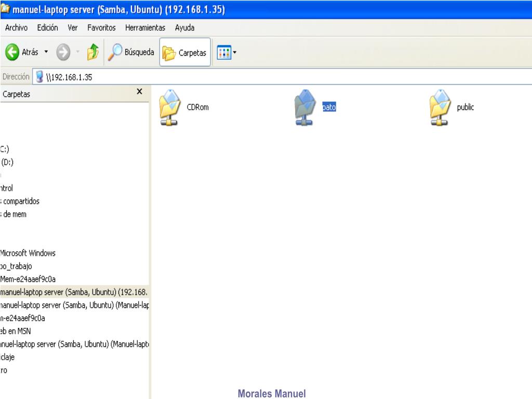The height and width of the screenshot is (399, 532).
Task: Select nuel-laptop server (Manuel-lapt tree entry
Action: pos(74,344)
